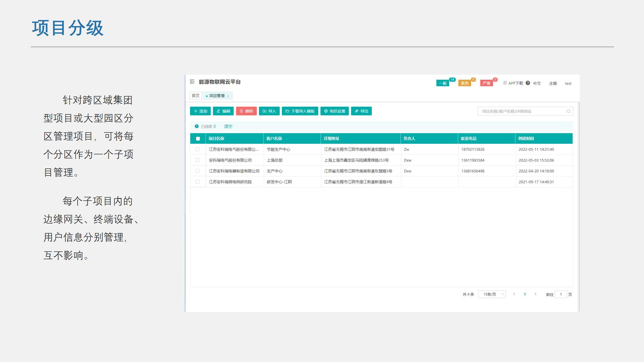The width and height of the screenshot is (644, 362).
Task: Check the row for 节能生产中心
Action: click(x=197, y=149)
